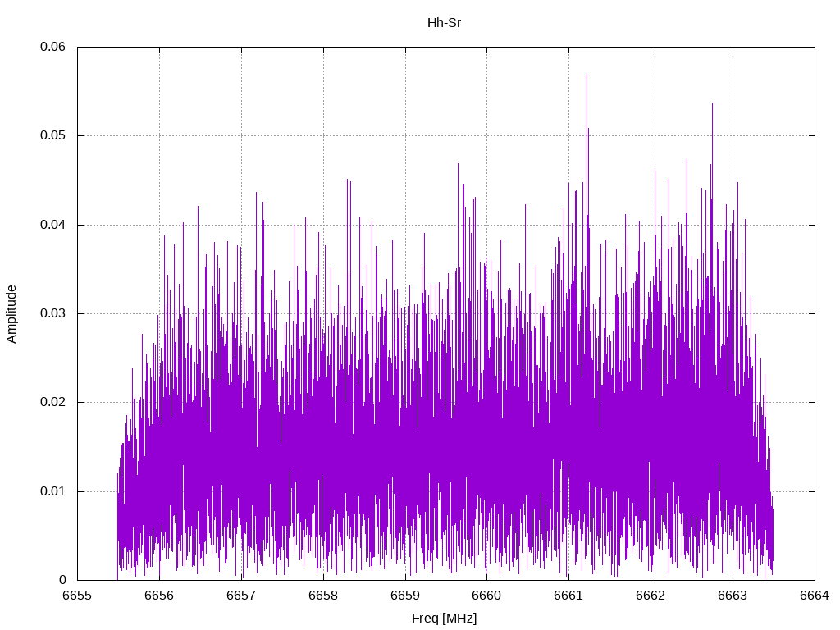Click the x-axis tick label 6664
The height and width of the screenshot is (630, 840).
pos(815,596)
